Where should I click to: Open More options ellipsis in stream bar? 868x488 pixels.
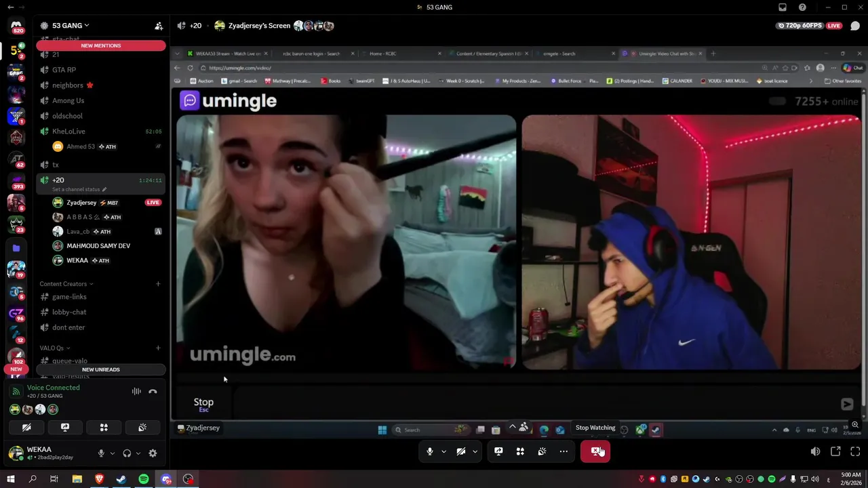coord(564,451)
